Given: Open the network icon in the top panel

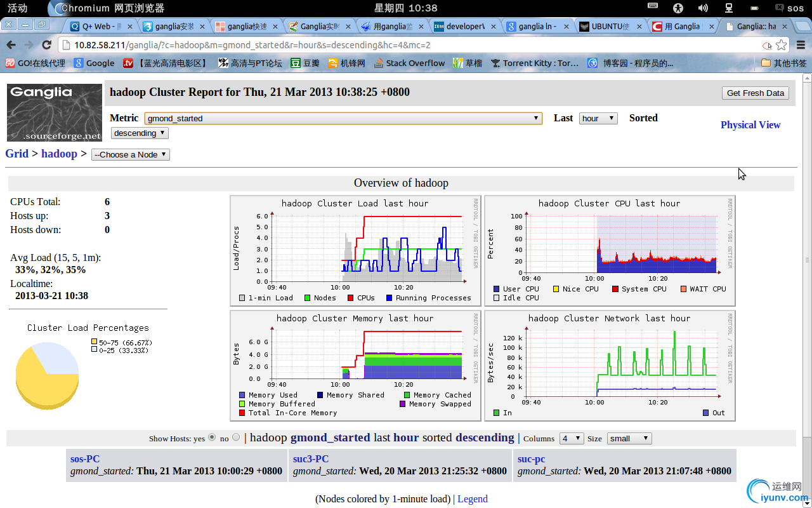Looking at the screenshot, I should click(729, 8).
